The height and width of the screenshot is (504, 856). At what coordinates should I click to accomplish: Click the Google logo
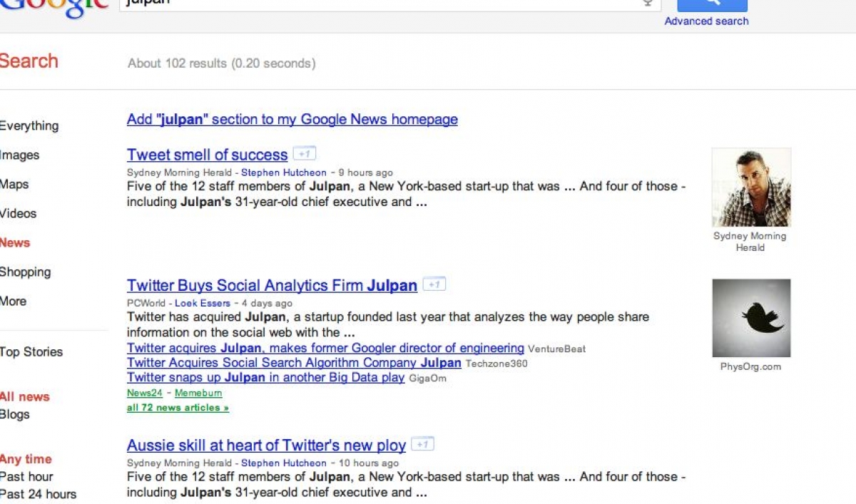[x=53, y=6]
